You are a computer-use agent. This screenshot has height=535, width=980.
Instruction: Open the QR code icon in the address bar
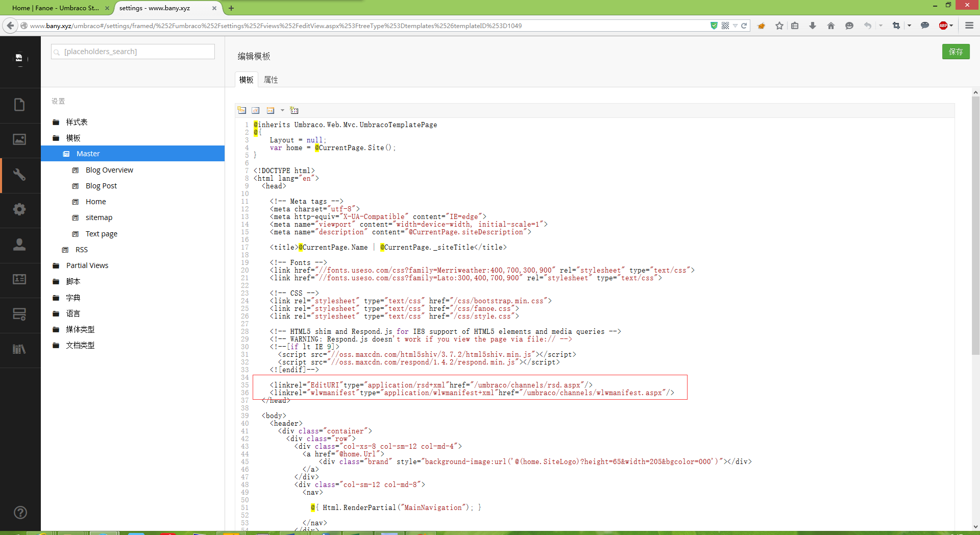pyautogui.click(x=725, y=26)
